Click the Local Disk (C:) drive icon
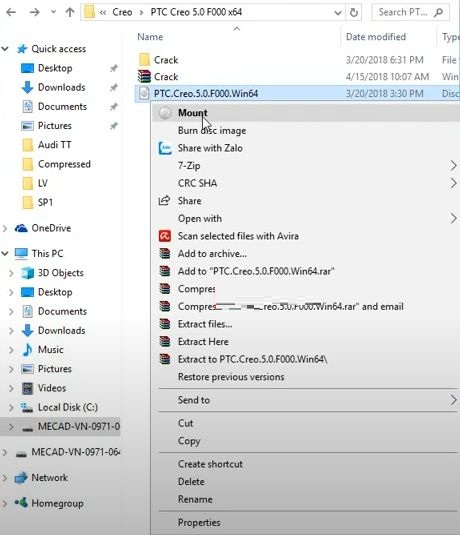This screenshot has height=535, width=460. click(x=27, y=407)
